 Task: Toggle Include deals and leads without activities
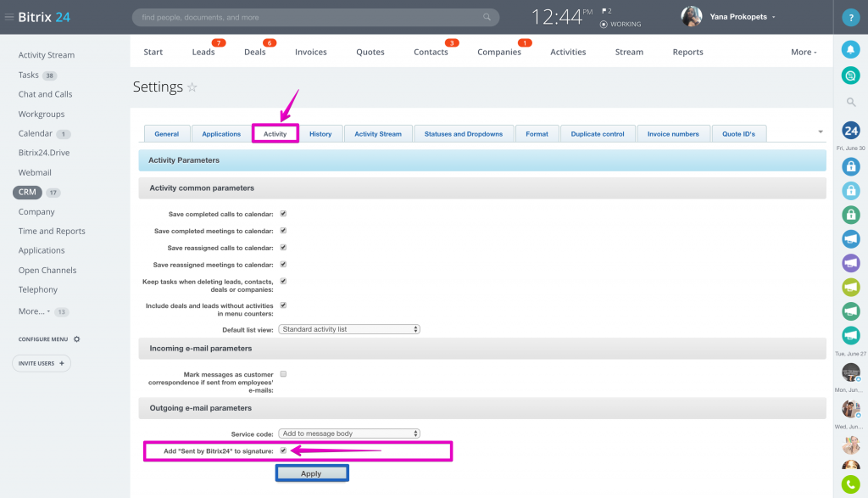tap(283, 305)
